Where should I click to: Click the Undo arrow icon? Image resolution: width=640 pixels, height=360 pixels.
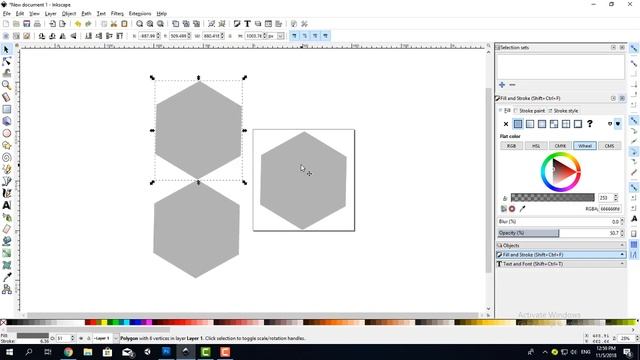78,24
